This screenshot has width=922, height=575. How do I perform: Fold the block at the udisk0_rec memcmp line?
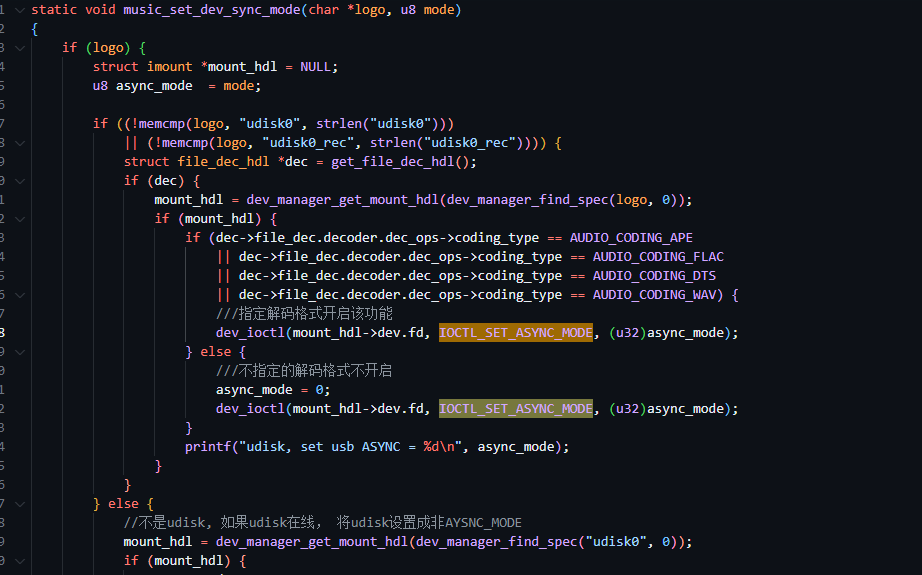(x=20, y=143)
